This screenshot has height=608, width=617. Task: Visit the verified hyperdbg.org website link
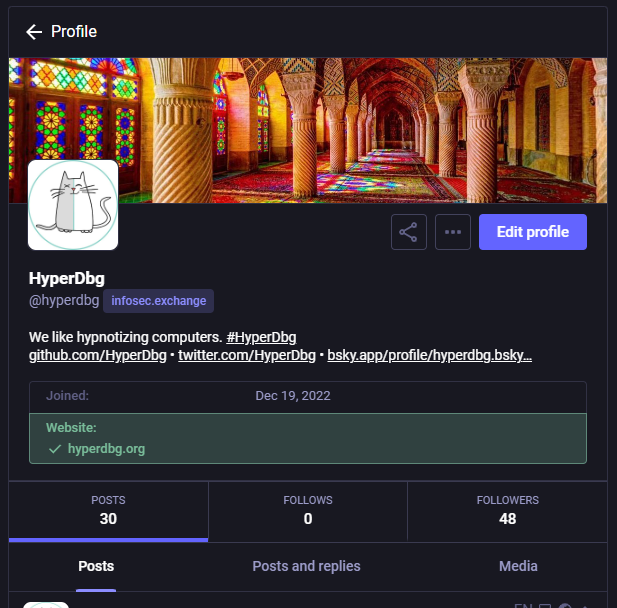click(x=106, y=449)
